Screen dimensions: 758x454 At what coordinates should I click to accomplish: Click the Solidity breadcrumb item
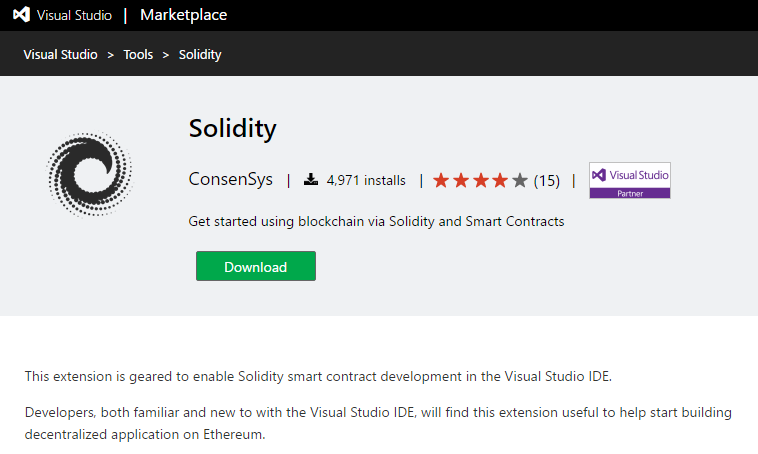[x=200, y=55]
